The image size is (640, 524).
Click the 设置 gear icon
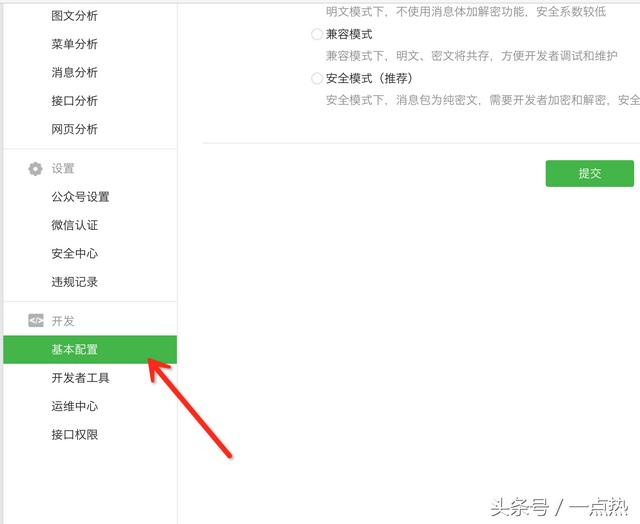click(x=36, y=169)
